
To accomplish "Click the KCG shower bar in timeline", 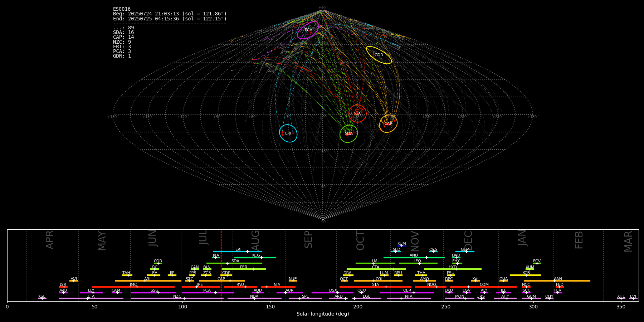I will pos(255,257).
